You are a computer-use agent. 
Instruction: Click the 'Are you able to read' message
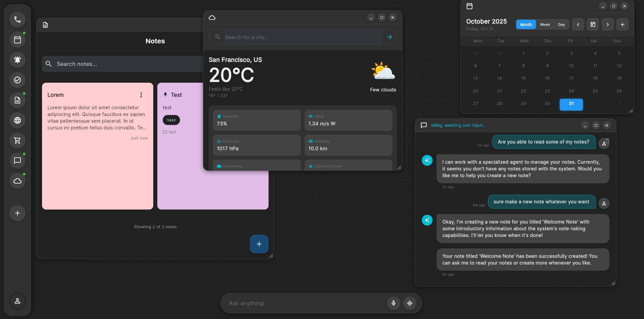click(x=544, y=142)
